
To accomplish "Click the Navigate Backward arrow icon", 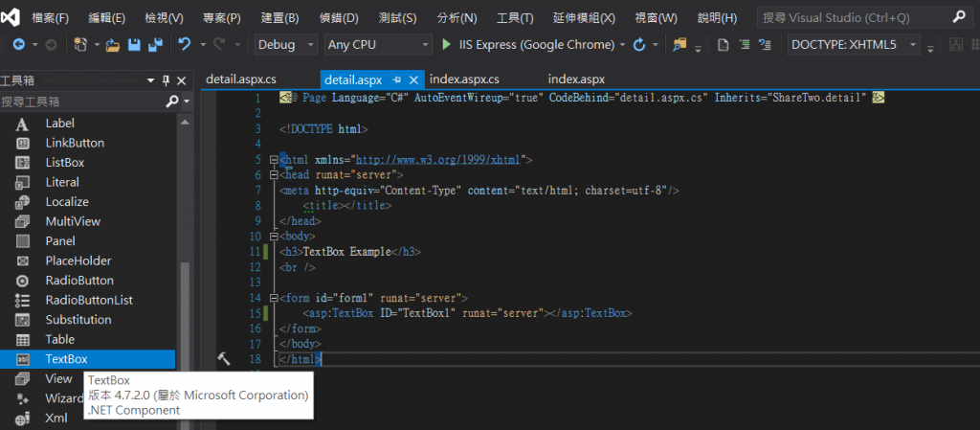I will click(x=19, y=45).
